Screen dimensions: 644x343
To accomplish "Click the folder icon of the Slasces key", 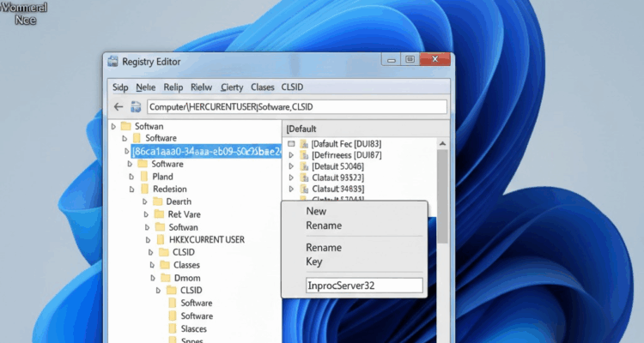I will pos(173,328).
